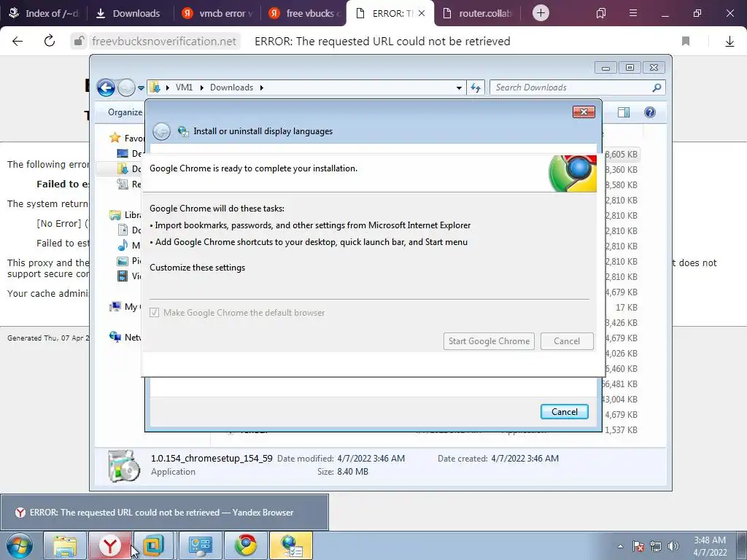Select Favorites in the navigation pane
The image size is (747, 560).
[x=127, y=138]
